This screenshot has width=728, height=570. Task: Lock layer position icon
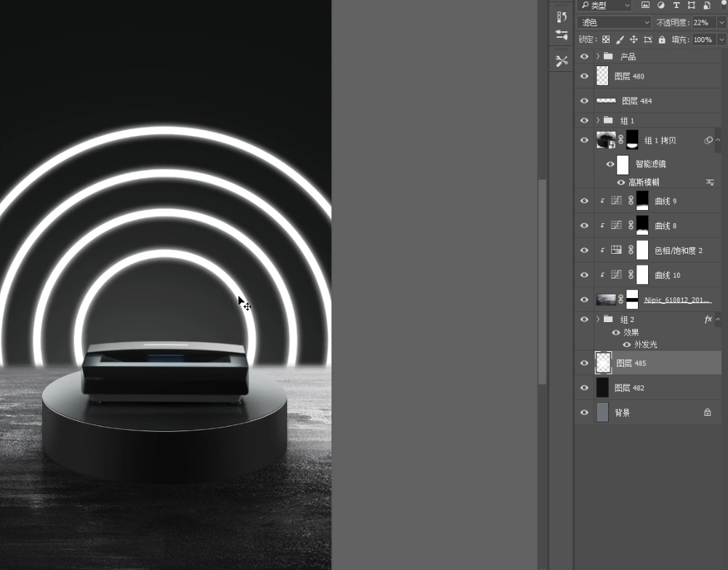click(x=634, y=39)
